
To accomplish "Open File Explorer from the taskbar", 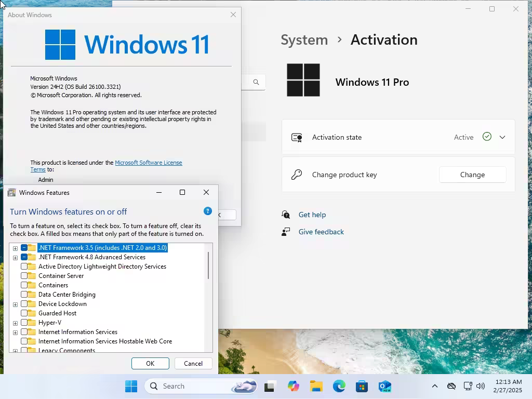I will tap(316, 386).
